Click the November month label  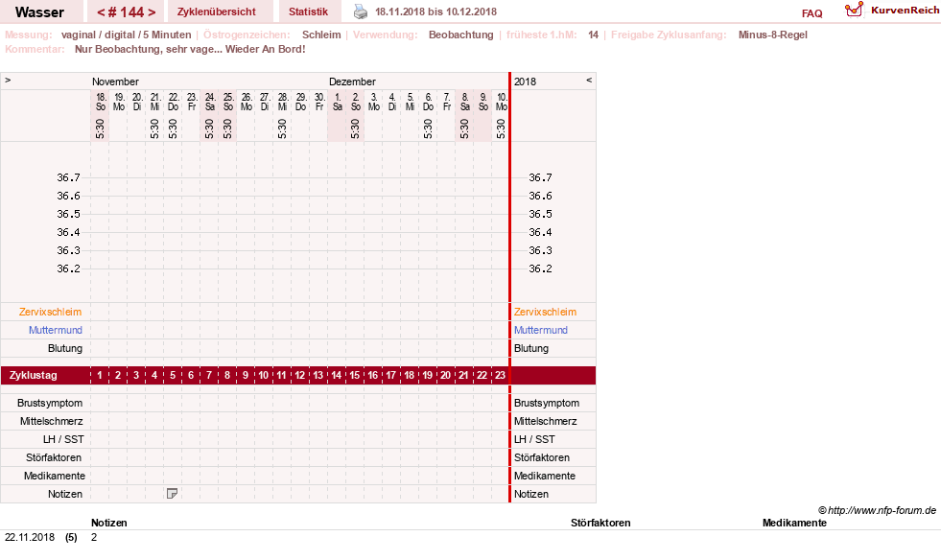pyautogui.click(x=115, y=82)
